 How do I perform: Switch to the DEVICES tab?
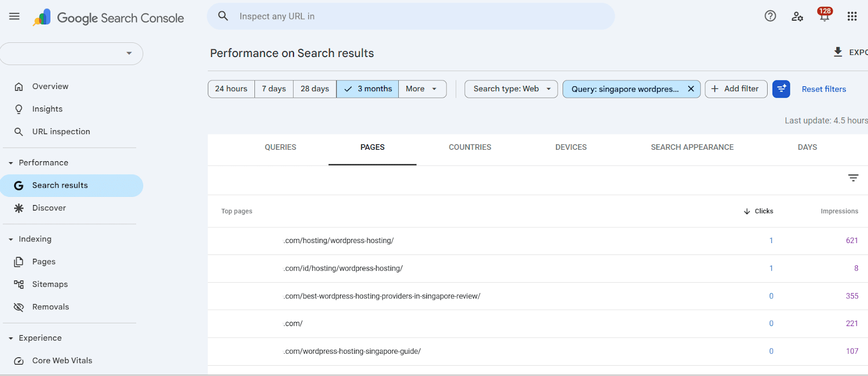pyautogui.click(x=571, y=148)
